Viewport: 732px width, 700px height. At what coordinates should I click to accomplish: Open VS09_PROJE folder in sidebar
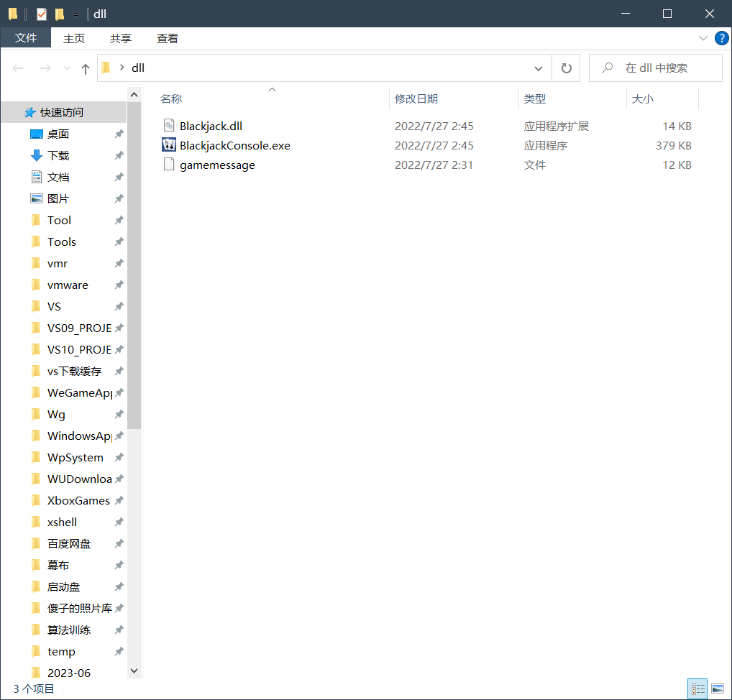(79, 328)
